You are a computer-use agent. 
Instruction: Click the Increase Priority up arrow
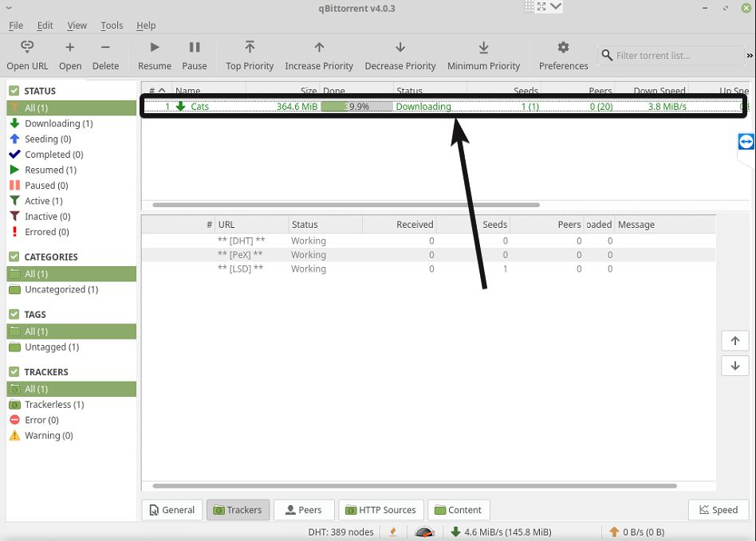coord(319,47)
